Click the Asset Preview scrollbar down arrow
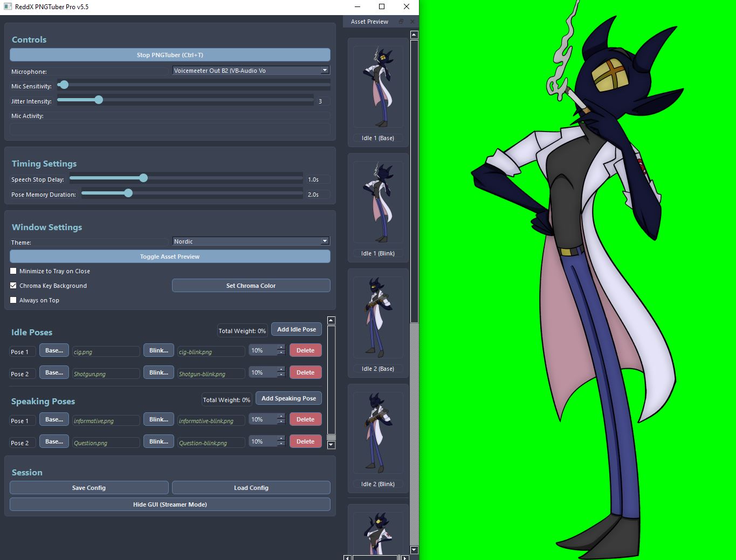Viewport: 736px width, 560px height. coord(414,550)
